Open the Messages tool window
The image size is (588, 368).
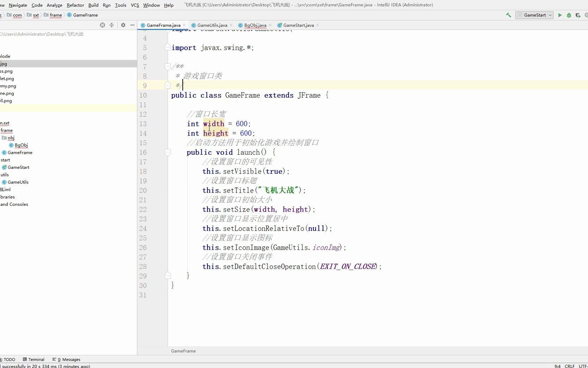66,360
